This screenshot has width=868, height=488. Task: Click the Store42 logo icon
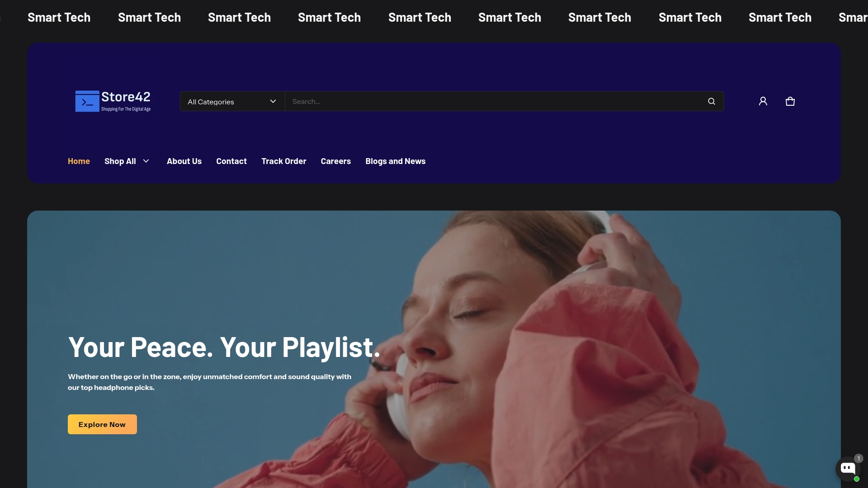[87, 101]
